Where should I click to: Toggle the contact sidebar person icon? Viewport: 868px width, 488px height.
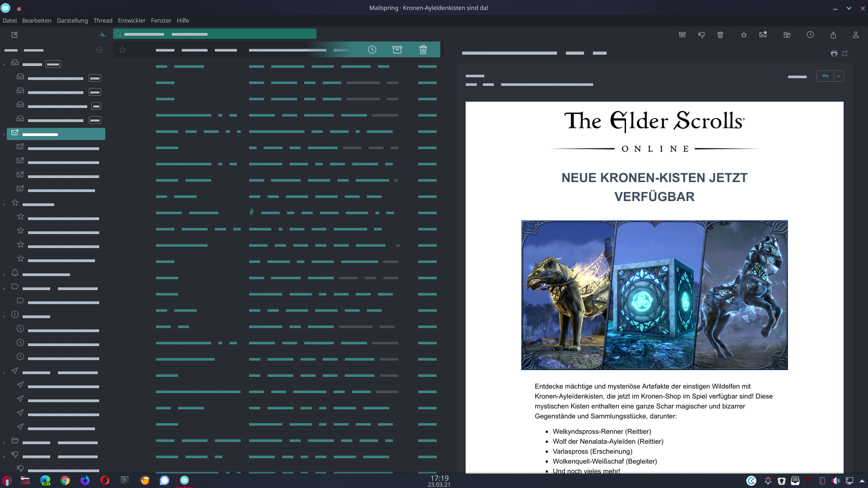point(855,35)
